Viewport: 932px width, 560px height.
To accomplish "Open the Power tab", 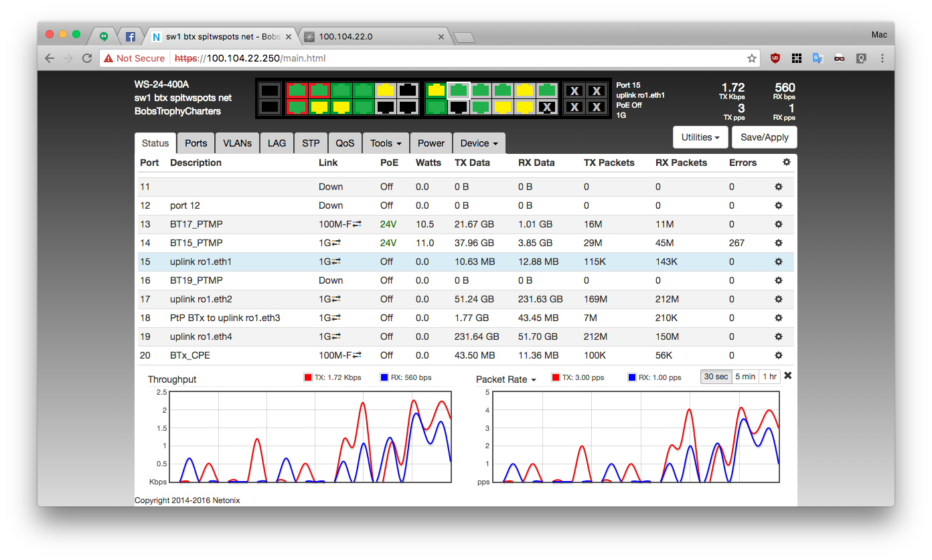I will tap(431, 143).
